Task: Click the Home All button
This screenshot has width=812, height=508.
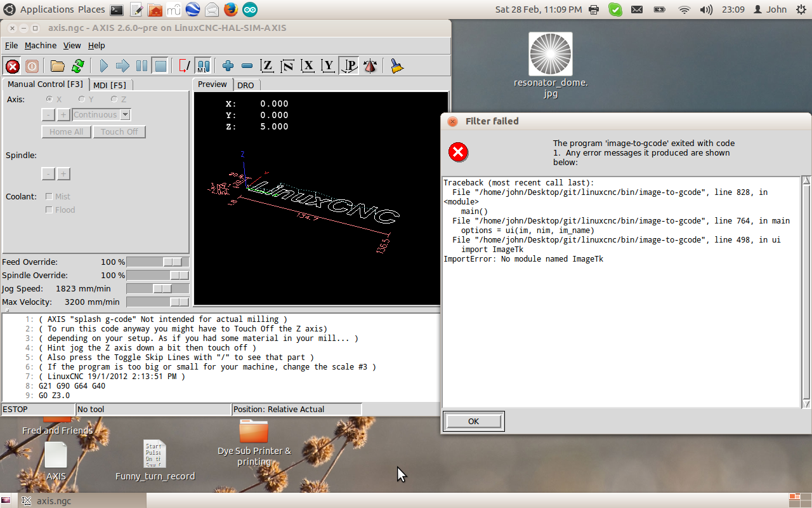Action: coord(66,132)
